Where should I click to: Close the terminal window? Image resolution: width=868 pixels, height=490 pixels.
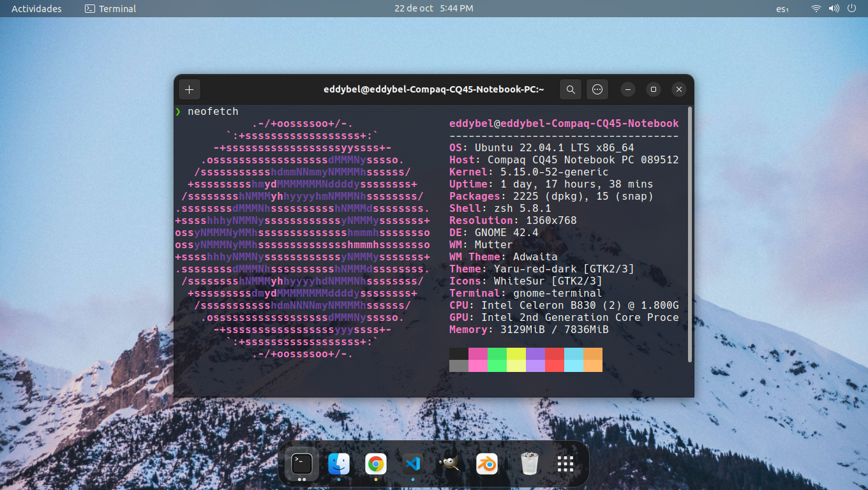point(679,89)
